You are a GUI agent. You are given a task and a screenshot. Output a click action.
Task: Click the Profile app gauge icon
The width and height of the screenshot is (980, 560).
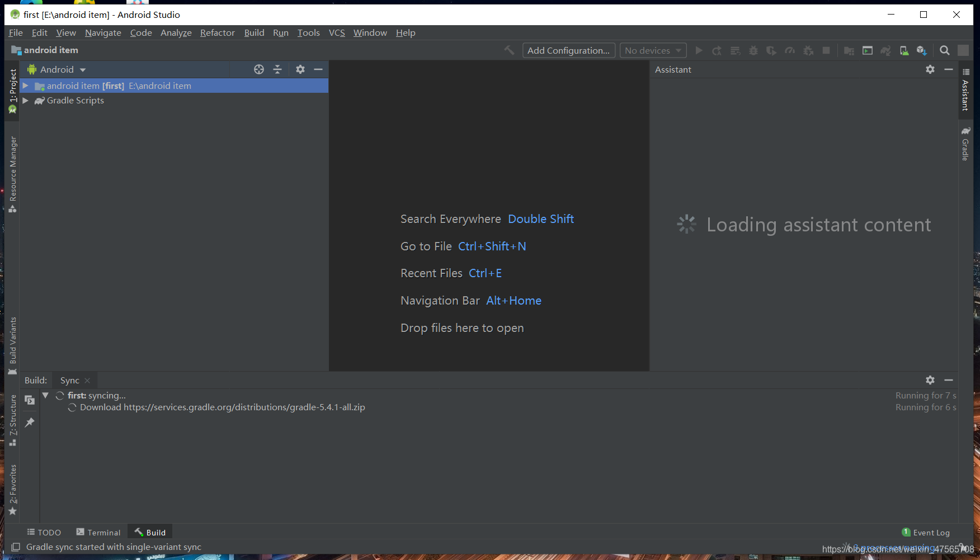coord(790,50)
